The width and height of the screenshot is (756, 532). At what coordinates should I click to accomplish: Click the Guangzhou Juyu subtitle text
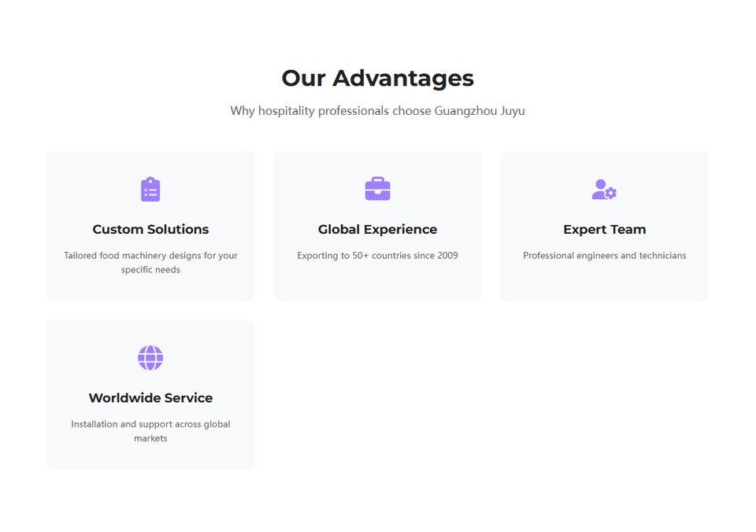(479, 111)
